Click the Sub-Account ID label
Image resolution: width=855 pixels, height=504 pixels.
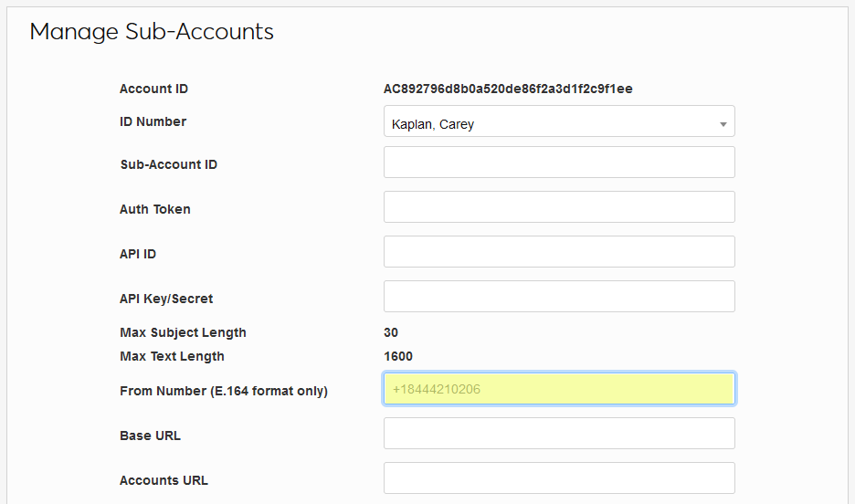pyautogui.click(x=168, y=165)
